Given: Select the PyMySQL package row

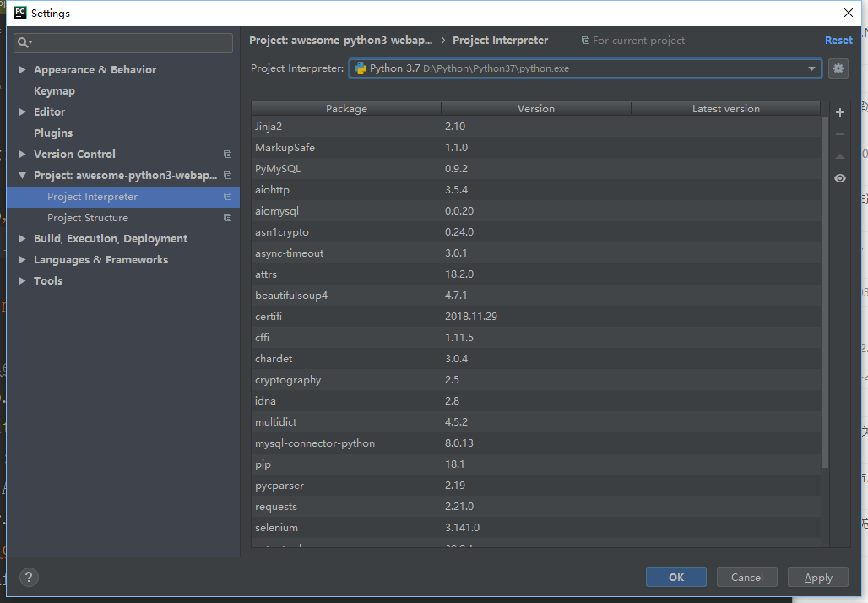Looking at the screenshot, I should 536,168.
